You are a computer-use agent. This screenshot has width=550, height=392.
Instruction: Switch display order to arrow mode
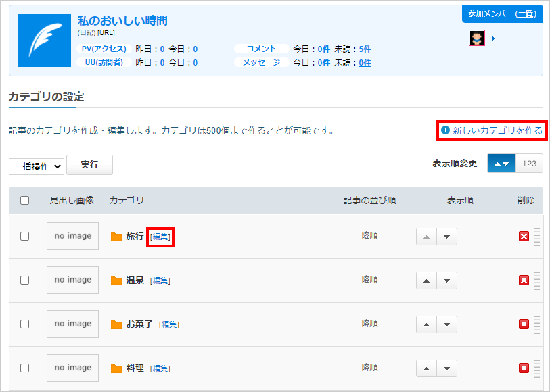tap(501, 164)
